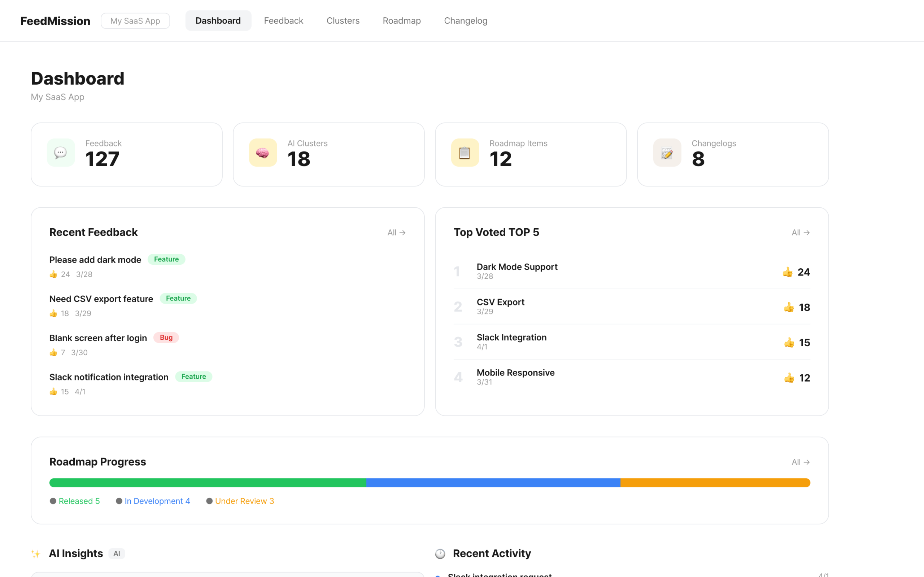Navigate to the Roadmap tab
This screenshot has width=924, height=577.
pos(401,21)
